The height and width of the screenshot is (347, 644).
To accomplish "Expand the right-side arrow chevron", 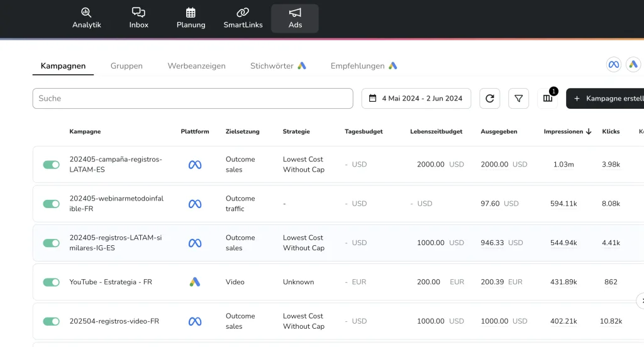I will 640,300.
